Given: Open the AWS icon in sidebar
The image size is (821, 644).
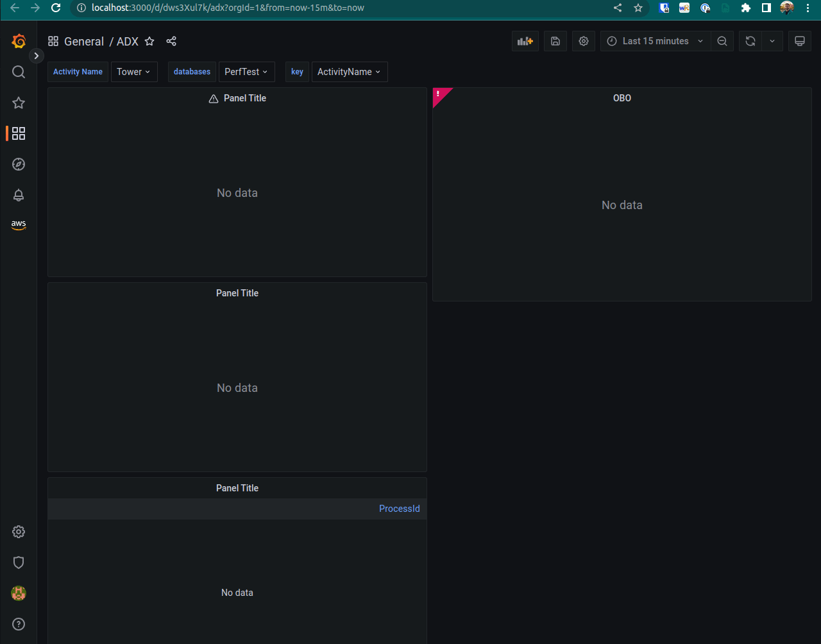Looking at the screenshot, I should point(19,225).
